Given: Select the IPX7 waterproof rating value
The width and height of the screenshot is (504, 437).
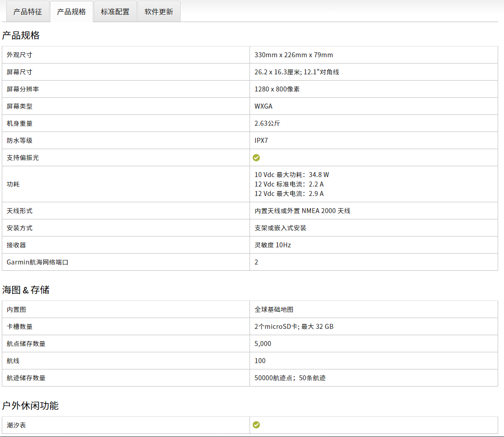Looking at the screenshot, I should pos(261,141).
